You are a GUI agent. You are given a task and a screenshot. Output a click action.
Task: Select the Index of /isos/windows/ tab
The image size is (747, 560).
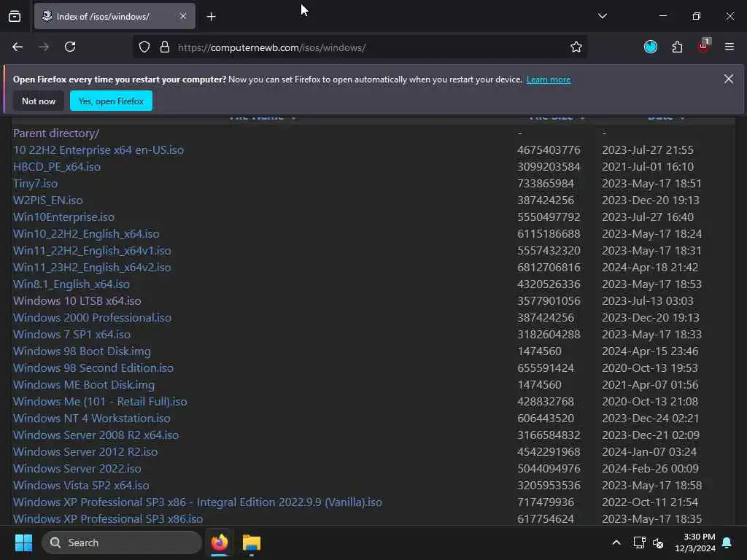click(115, 16)
